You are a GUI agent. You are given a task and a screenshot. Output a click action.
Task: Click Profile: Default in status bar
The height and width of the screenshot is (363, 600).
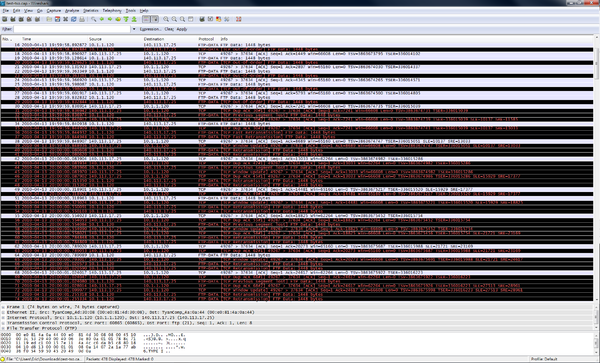(543, 359)
